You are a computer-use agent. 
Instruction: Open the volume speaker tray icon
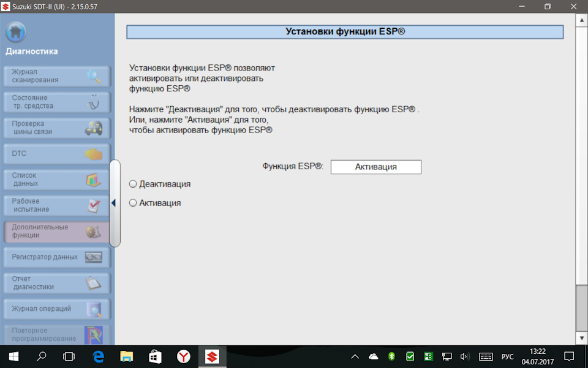tap(465, 356)
